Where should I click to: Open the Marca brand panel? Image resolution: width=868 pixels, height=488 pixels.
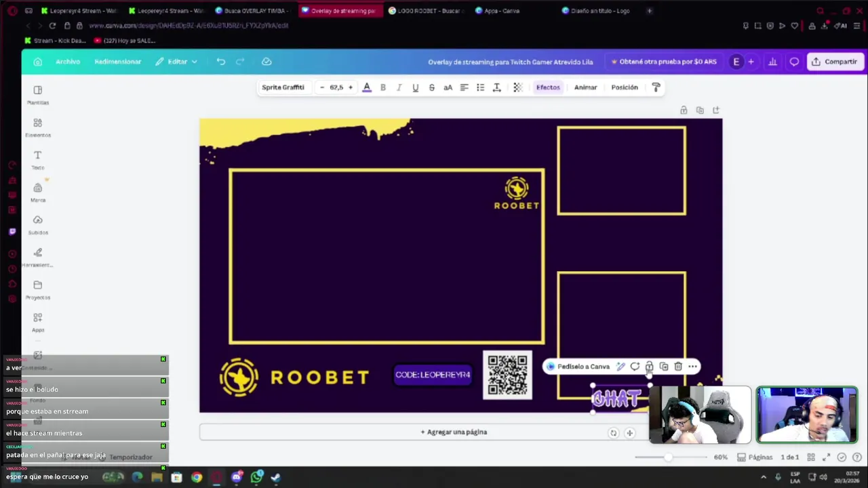[x=38, y=192]
